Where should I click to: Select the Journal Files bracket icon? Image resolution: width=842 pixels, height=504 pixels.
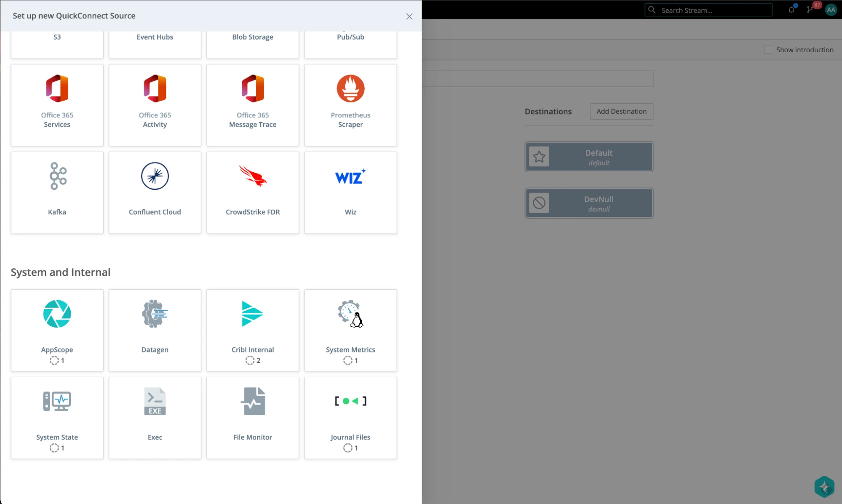click(350, 401)
